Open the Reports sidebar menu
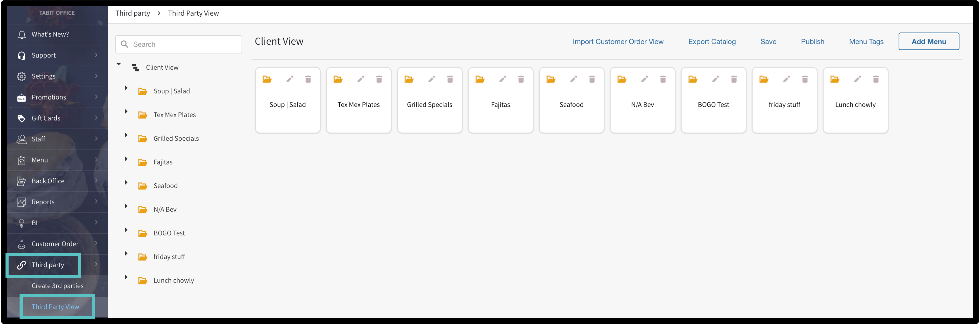Screen dimensions: 980x324 [x=43, y=202]
